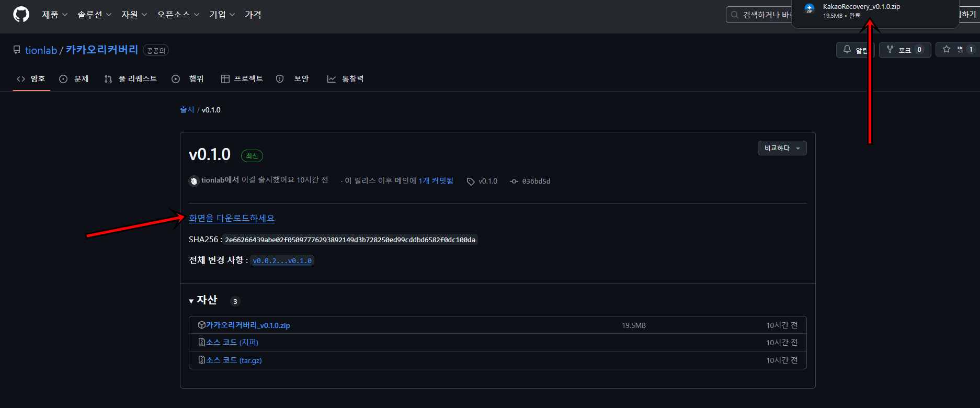The width and height of the screenshot is (980, 408).
Task: Switch to the 보안 tab
Action: 292,79
